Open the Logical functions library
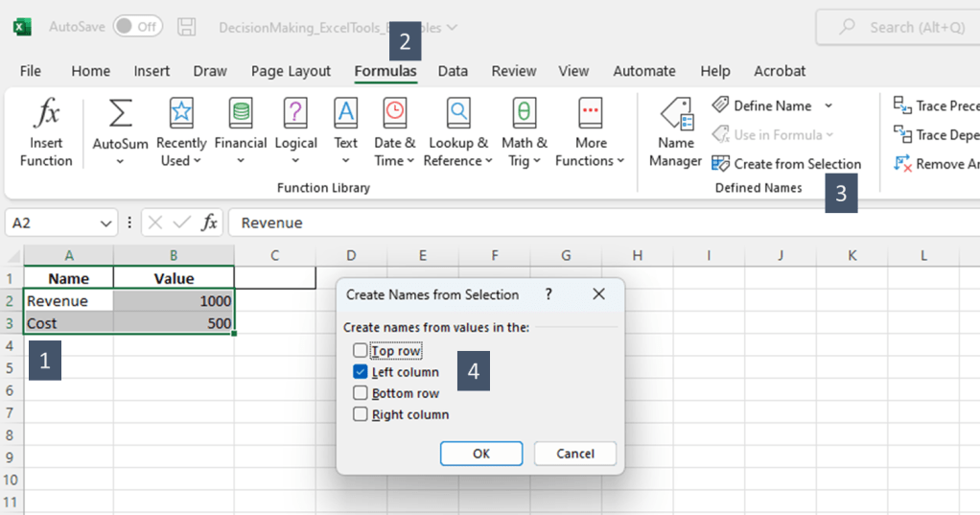Screen dimensions: 980x515 pos(295,132)
